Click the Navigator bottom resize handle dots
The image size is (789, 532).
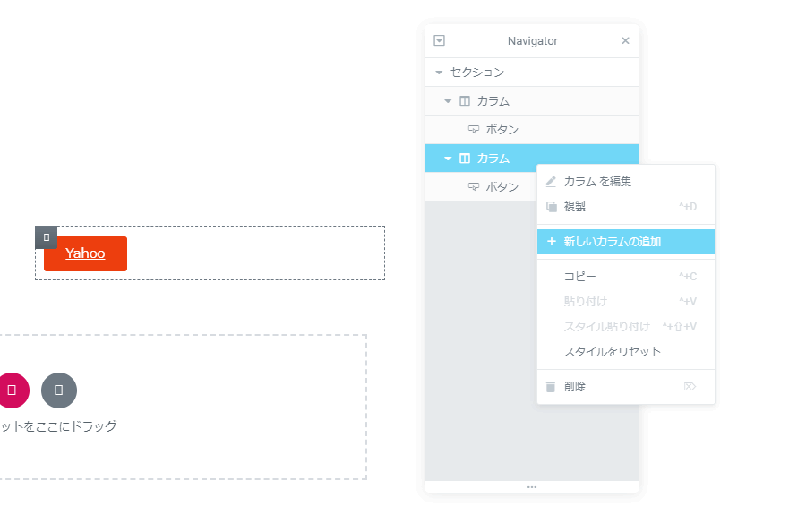[x=532, y=487]
